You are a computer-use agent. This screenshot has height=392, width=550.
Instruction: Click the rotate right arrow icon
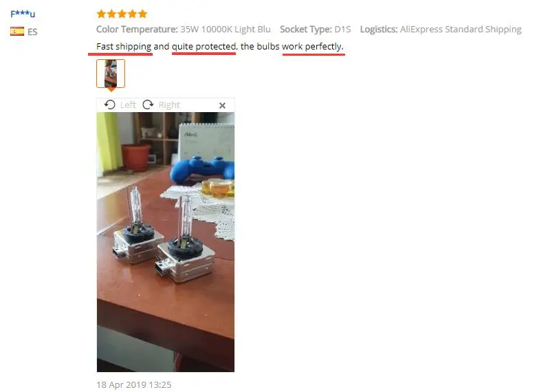click(148, 105)
